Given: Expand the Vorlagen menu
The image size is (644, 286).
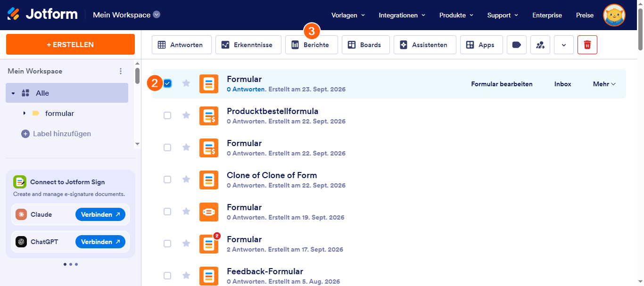Looking at the screenshot, I should pos(348,15).
